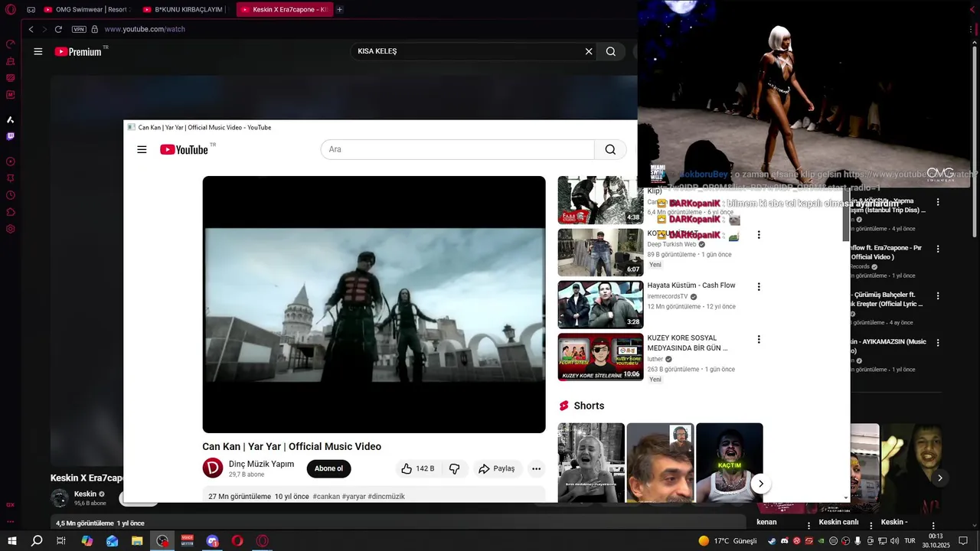Open options for Istanbul Trip Diss video

click(x=938, y=202)
